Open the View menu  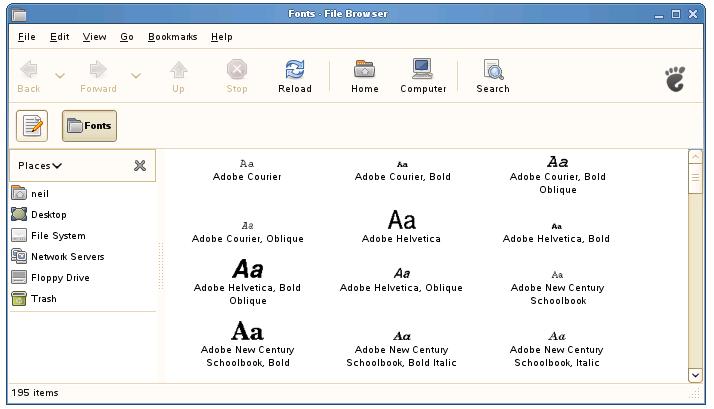coord(94,37)
